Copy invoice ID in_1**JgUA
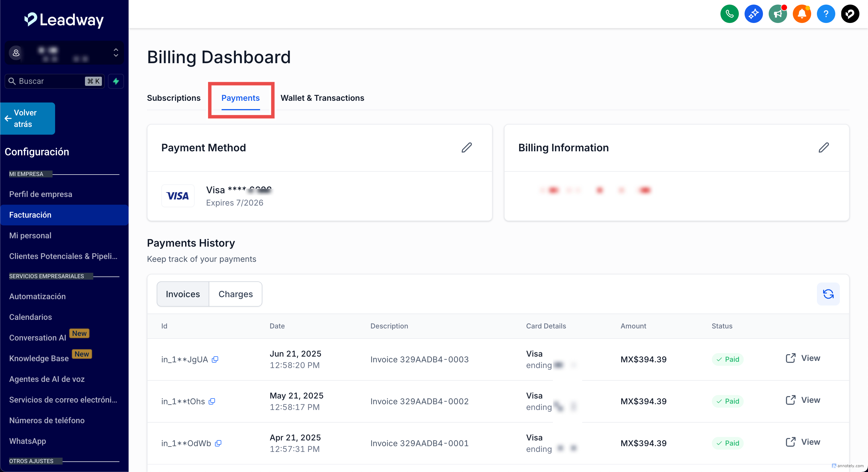 pyautogui.click(x=215, y=359)
